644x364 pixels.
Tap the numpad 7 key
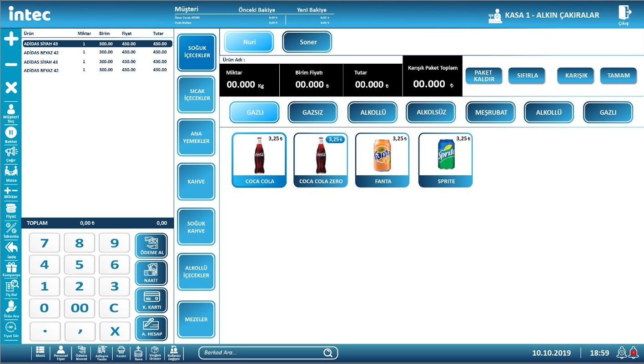[45, 243]
